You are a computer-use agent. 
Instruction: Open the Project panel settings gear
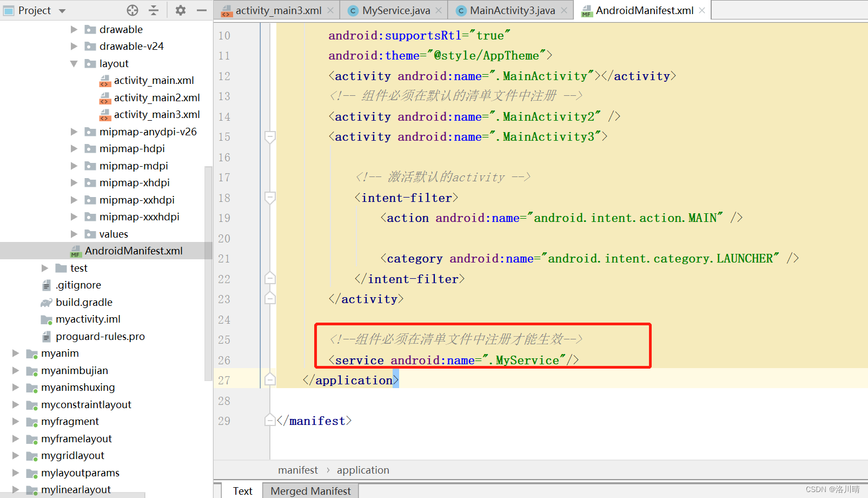tap(180, 10)
